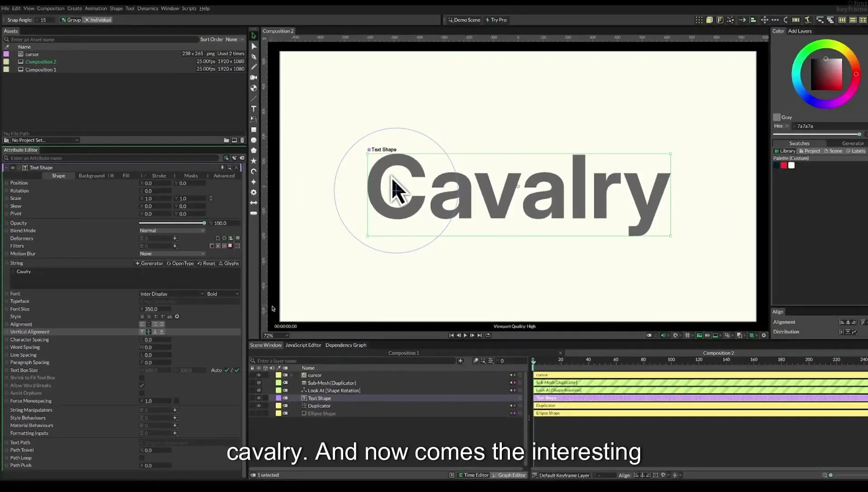
Task: Add a Deformer with plus icon
Action: coord(175,238)
